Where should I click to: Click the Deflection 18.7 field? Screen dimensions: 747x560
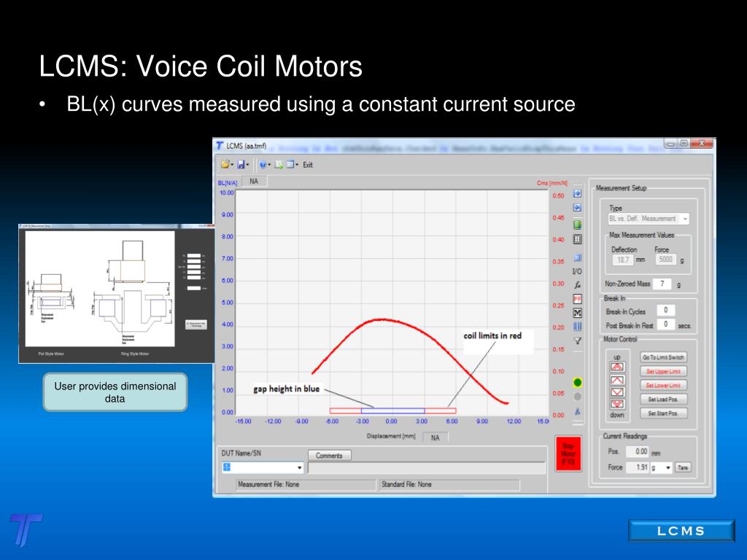623,260
